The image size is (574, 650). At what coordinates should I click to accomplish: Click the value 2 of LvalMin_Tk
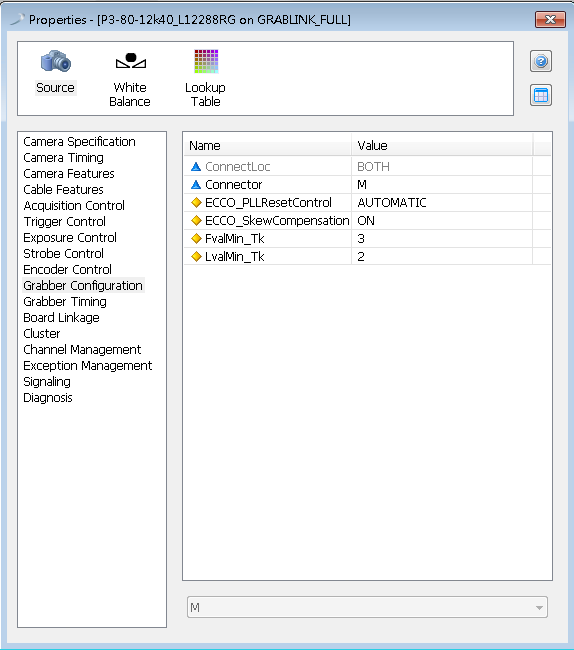tap(361, 257)
